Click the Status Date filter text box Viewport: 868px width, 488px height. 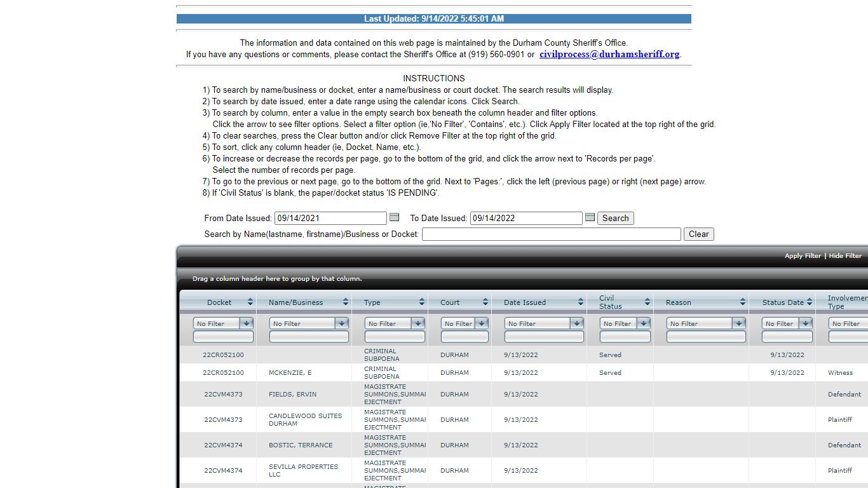click(787, 337)
